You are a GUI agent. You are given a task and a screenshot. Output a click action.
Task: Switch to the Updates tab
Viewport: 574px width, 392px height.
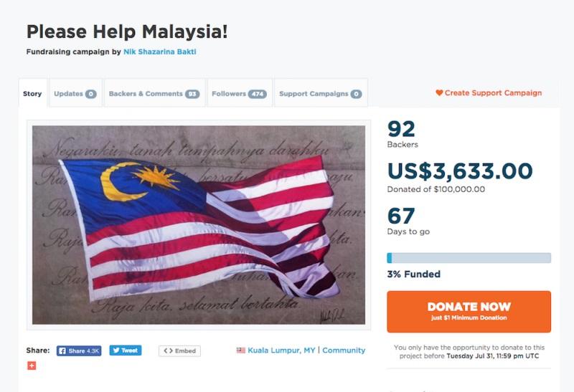click(75, 94)
